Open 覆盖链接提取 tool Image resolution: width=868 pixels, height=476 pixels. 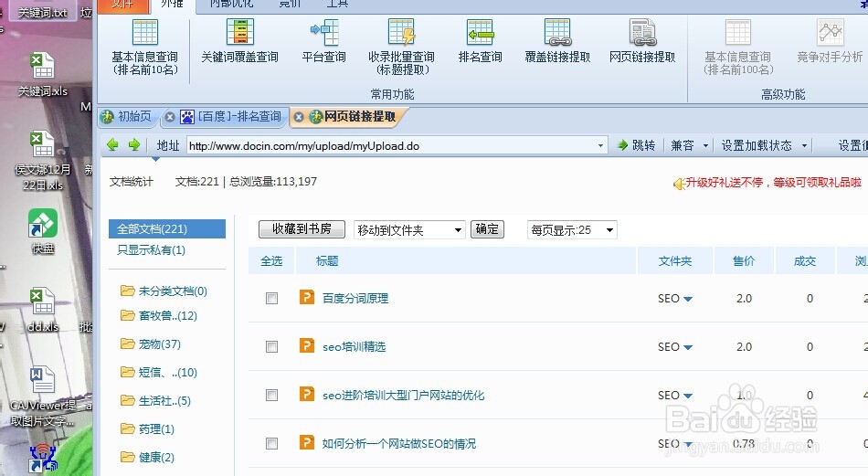[x=557, y=41]
